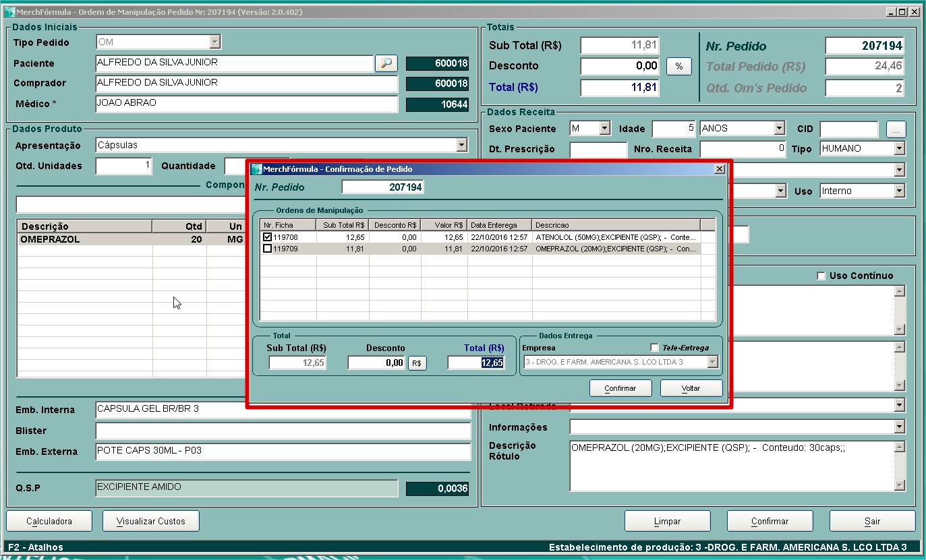
Task: Open CID lookup ellipsis button
Action: pos(896,129)
